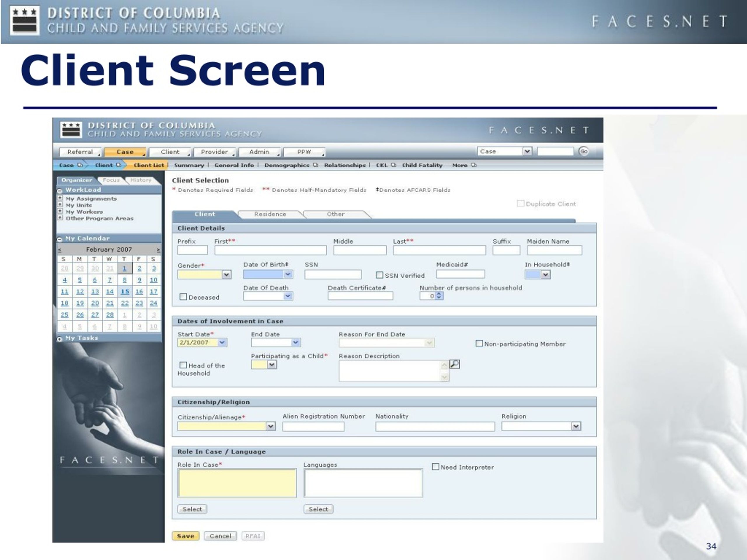Open Date Of Death date picker
747x560 pixels.
(288, 296)
